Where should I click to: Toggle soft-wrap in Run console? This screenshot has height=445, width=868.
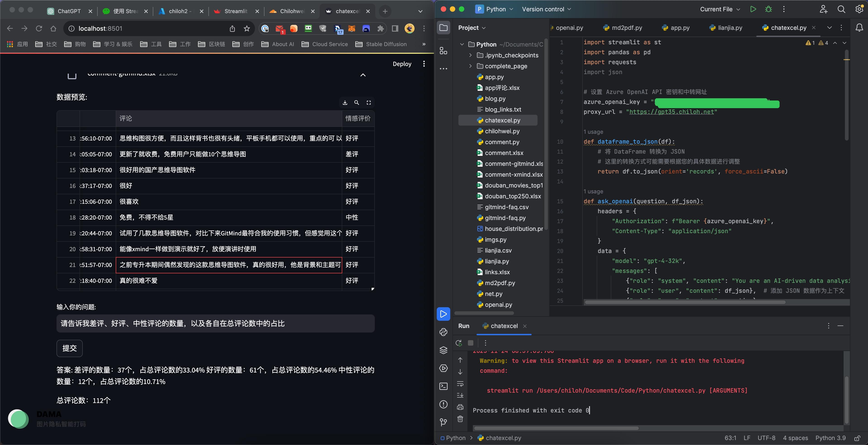[460, 384]
